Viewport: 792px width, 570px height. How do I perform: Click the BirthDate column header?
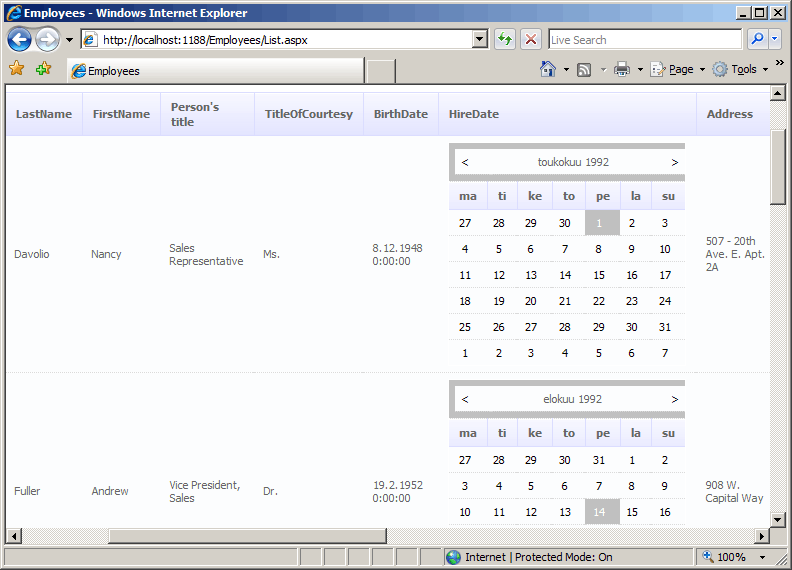(x=401, y=114)
